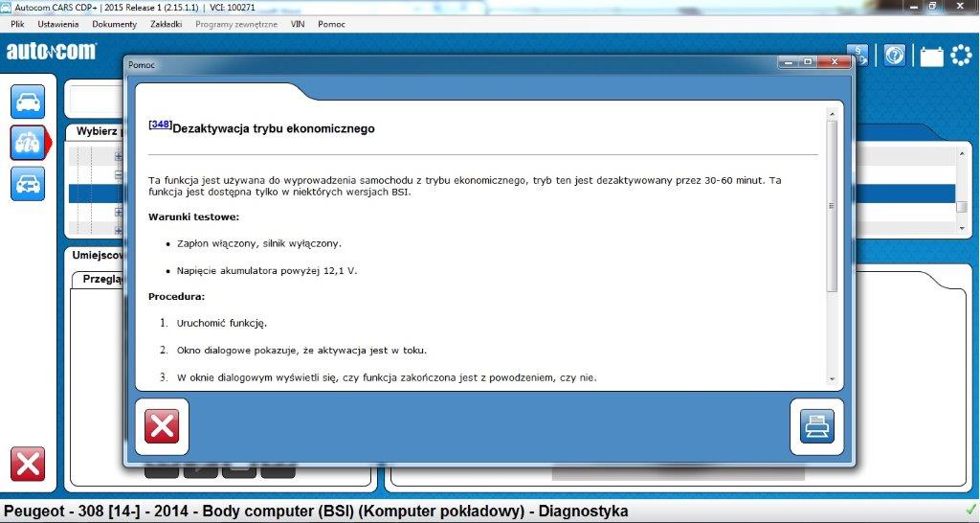Open the Pomoc menu
This screenshot has height=523, width=980.
coord(331,24)
